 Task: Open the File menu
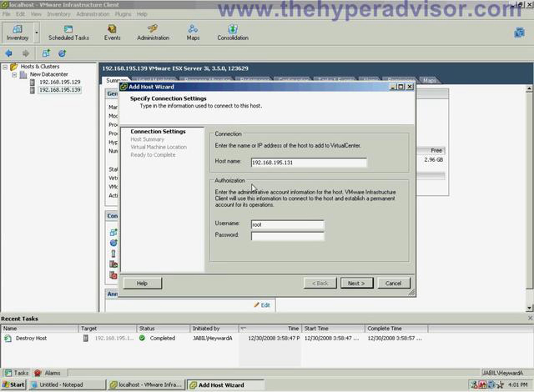(6, 14)
